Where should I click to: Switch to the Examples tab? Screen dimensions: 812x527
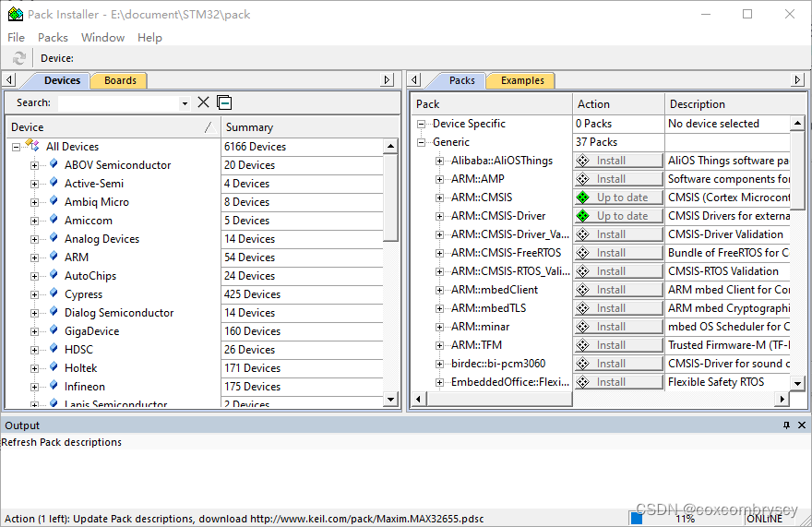click(x=522, y=80)
